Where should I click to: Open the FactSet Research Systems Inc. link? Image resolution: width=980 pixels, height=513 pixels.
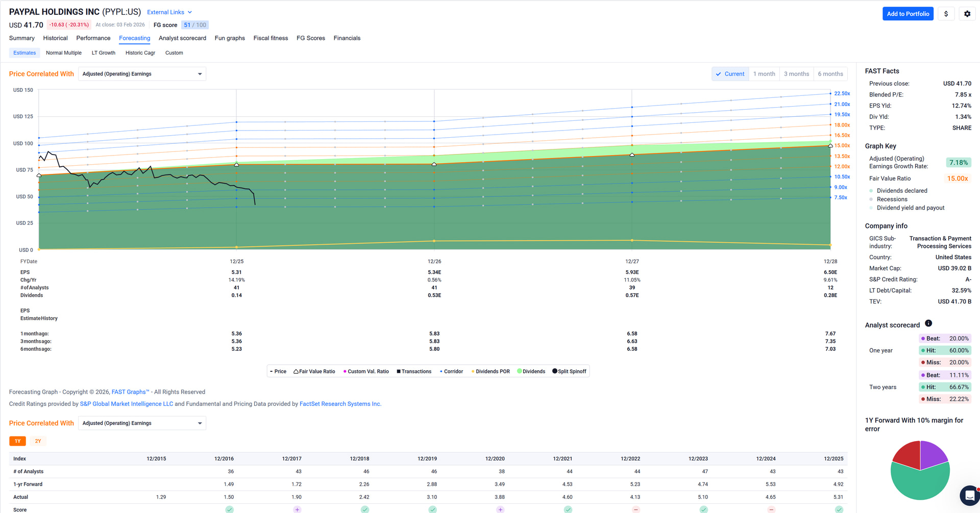[340, 404]
